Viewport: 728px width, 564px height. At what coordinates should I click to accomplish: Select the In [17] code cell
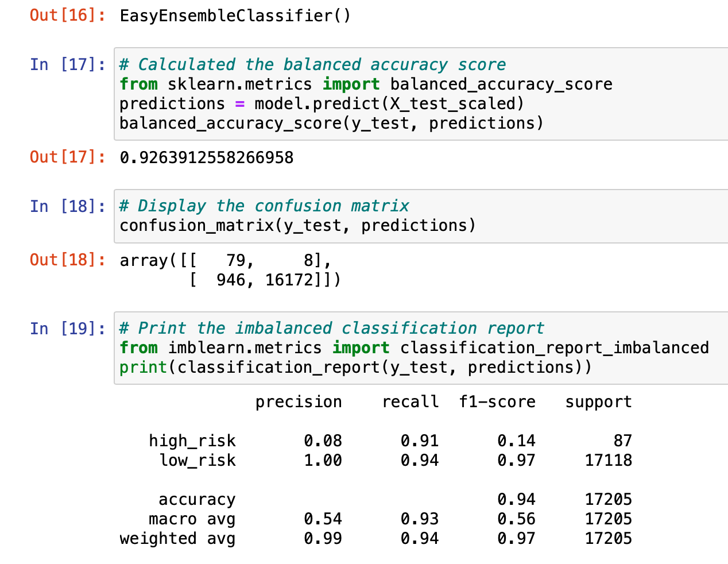[344, 94]
